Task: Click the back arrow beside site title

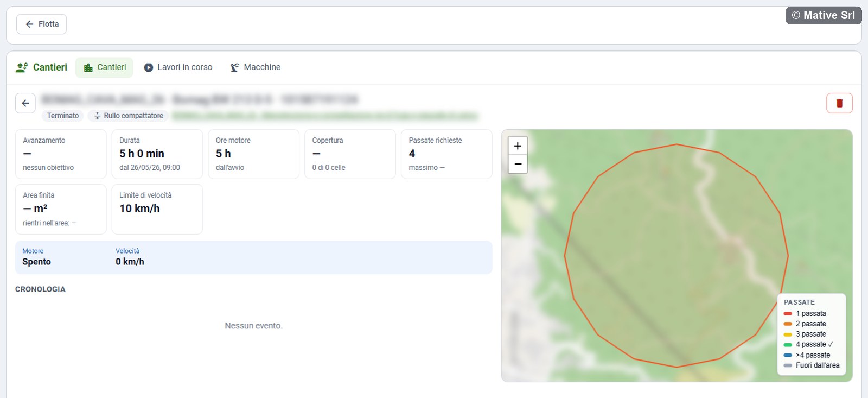Action: coord(25,103)
